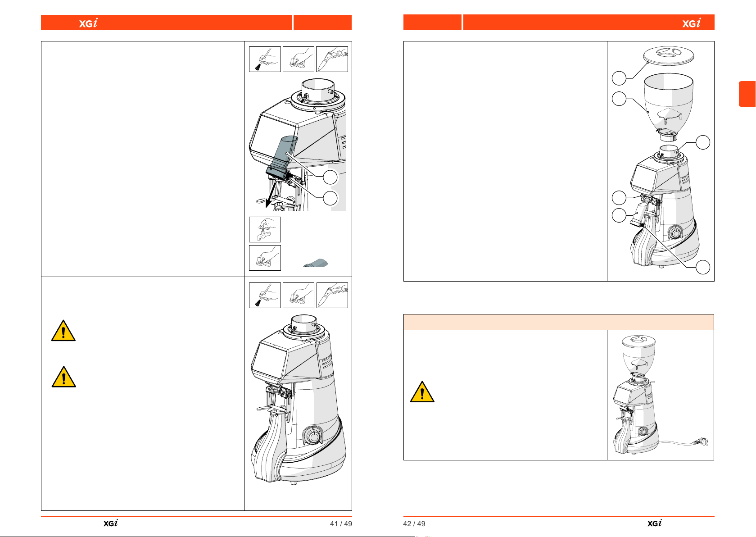Click the bean hopper in the exploded view
Screen dimensions: 756x537
(669, 107)
